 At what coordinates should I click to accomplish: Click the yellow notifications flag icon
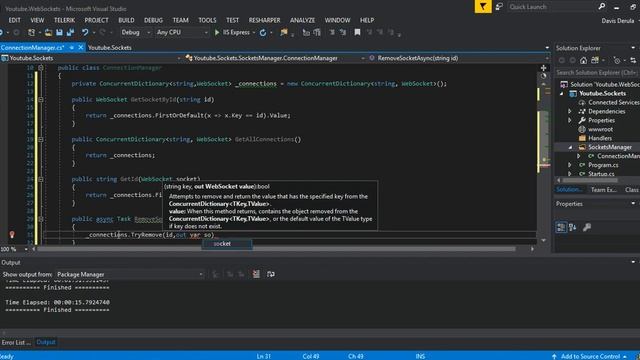click(x=483, y=7)
